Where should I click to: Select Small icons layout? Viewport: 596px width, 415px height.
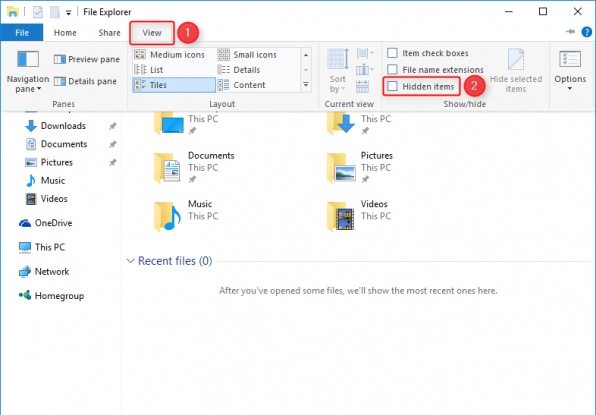(x=247, y=55)
